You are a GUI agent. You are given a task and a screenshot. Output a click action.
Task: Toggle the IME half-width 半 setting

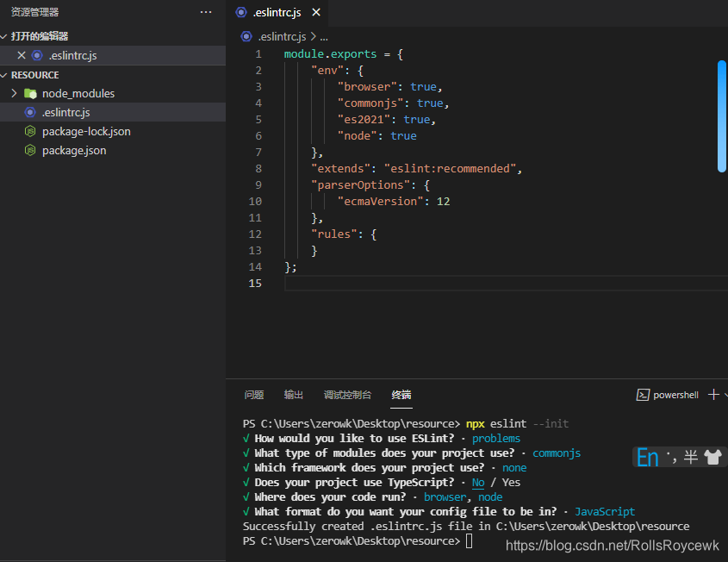point(691,458)
